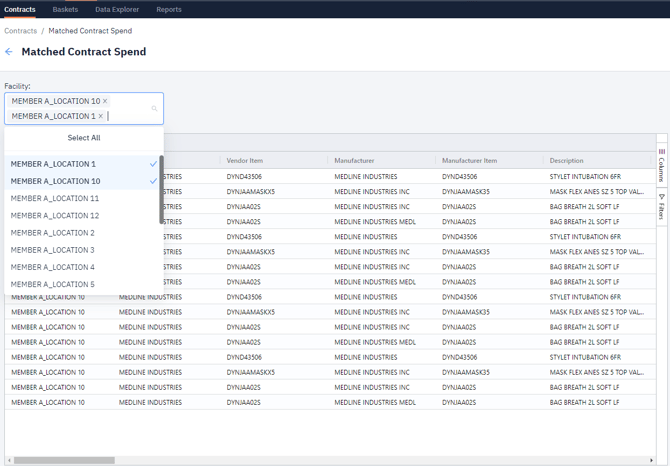Click the back arrow beside Matched Contract Spend
This screenshot has height=466, width=670.
[x=9, y=52]
